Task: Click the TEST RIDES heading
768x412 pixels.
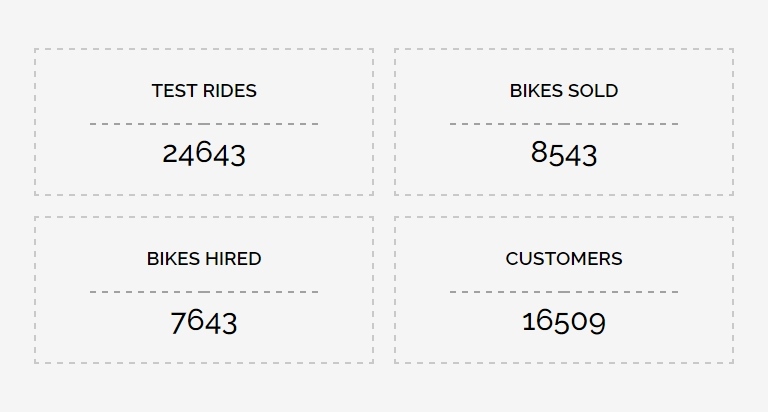Action: click(x=204, y=91)
